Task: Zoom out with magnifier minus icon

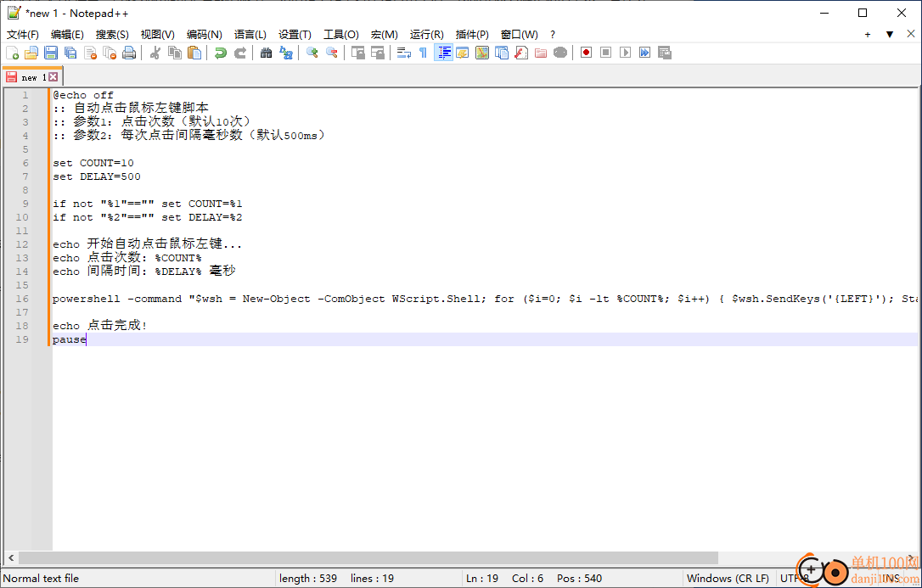Action: (332, 53)
